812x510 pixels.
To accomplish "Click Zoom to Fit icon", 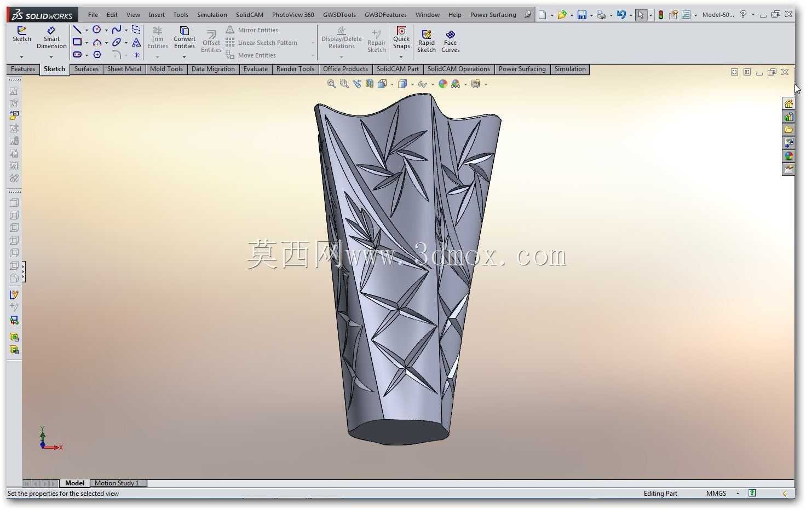I will click(x=331, y=84).
